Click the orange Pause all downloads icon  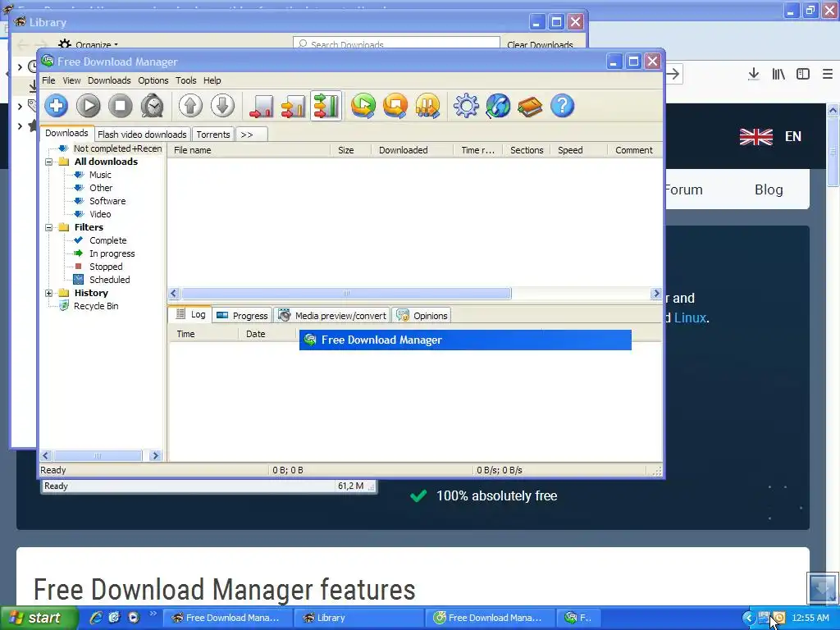(x=427, y=106)
